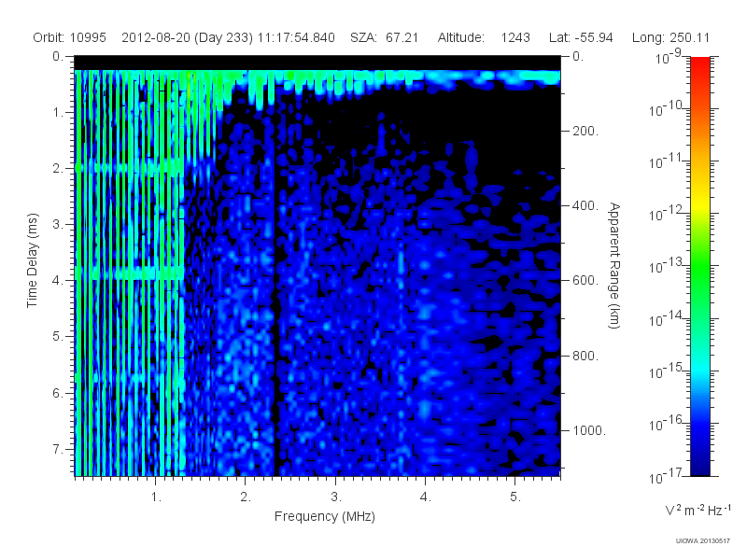The height and width of the screenshot is (560, 747).
Task: Click the Altitude: 1243 header text
Action: coord(484,37)
